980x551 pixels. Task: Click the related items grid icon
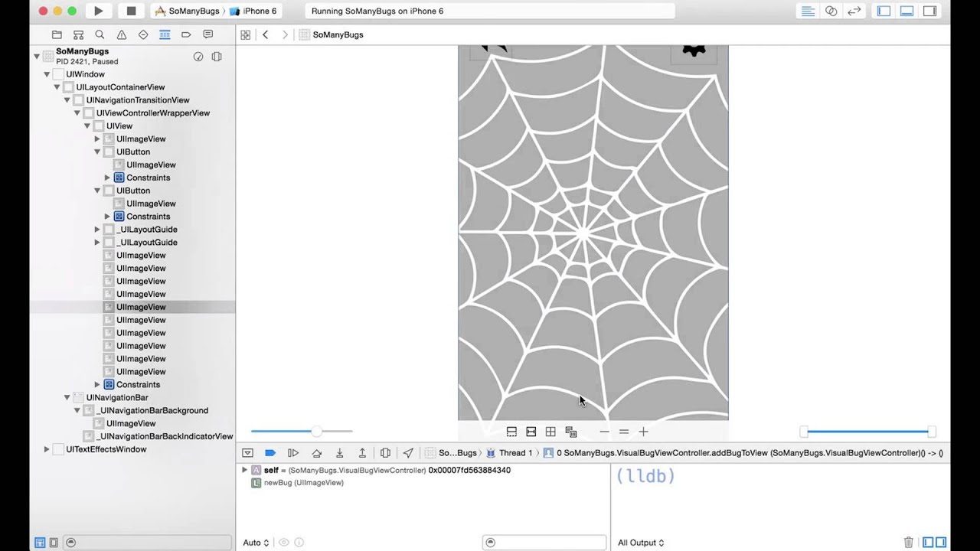point(246,34)
